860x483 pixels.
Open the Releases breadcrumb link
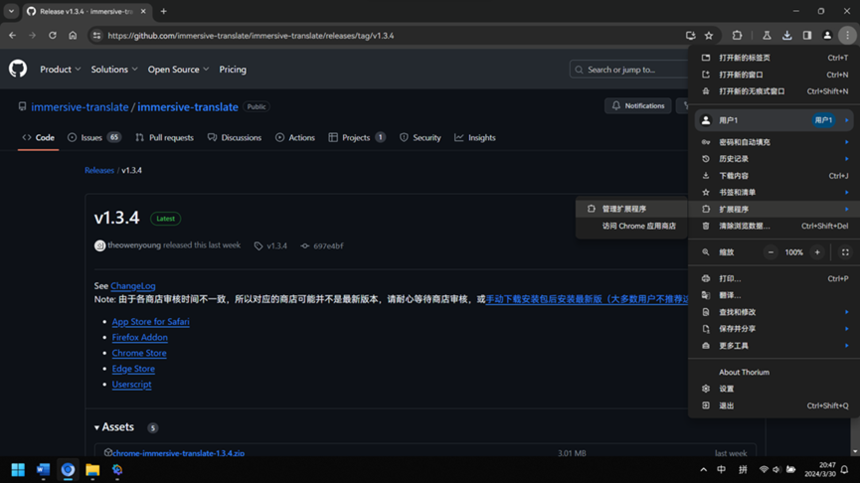click(99, 171)
